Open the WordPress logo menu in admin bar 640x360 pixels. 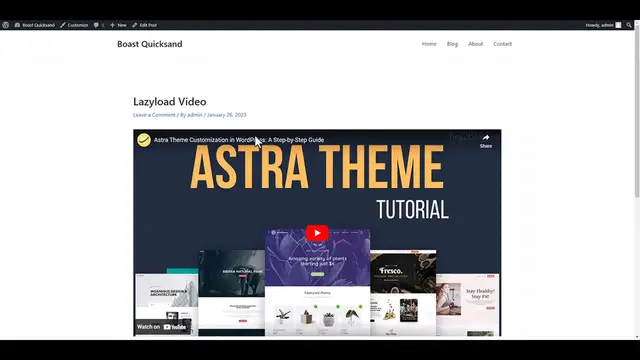pos(5,25)
